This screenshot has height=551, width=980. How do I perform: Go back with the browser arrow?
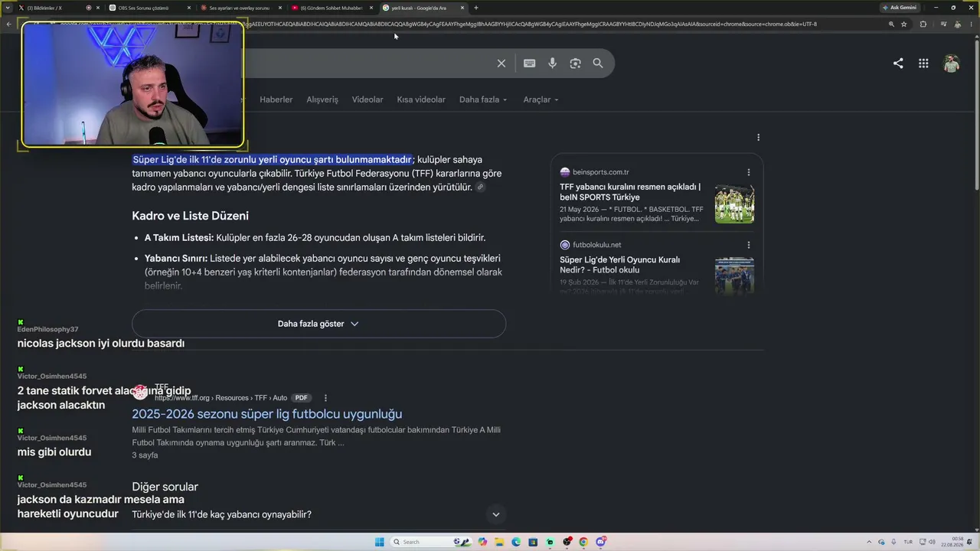(x=8, y=24)
